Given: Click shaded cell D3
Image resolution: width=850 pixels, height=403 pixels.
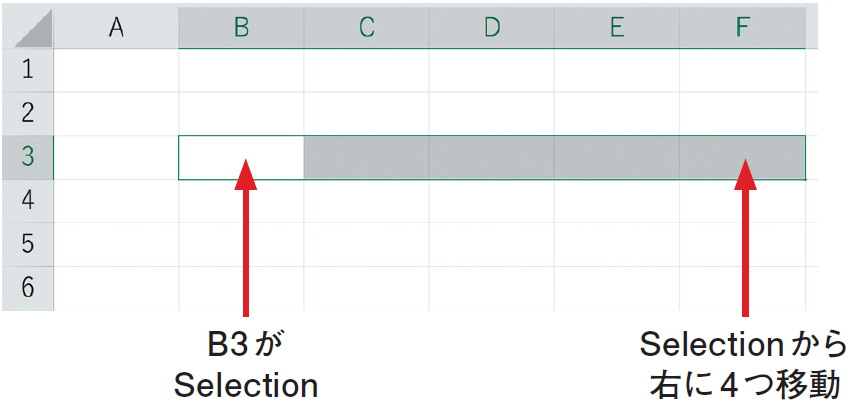Looking at the screenshot, I should coord(492,157).
